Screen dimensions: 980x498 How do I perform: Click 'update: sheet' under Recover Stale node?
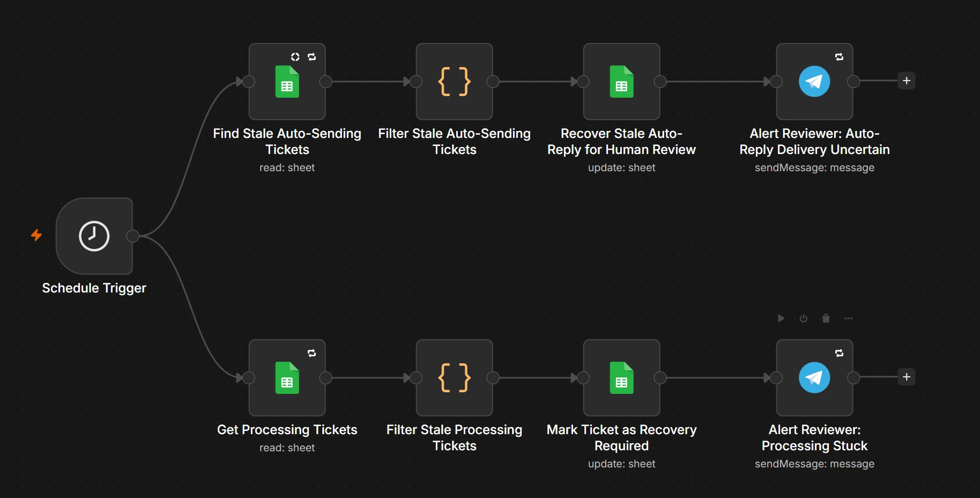click(x=622, y=167)
